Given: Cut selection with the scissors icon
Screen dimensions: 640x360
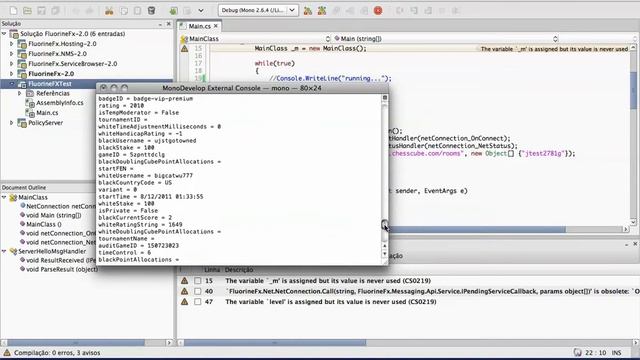Looking at the screenshot, I should click(x=109, y=11).
